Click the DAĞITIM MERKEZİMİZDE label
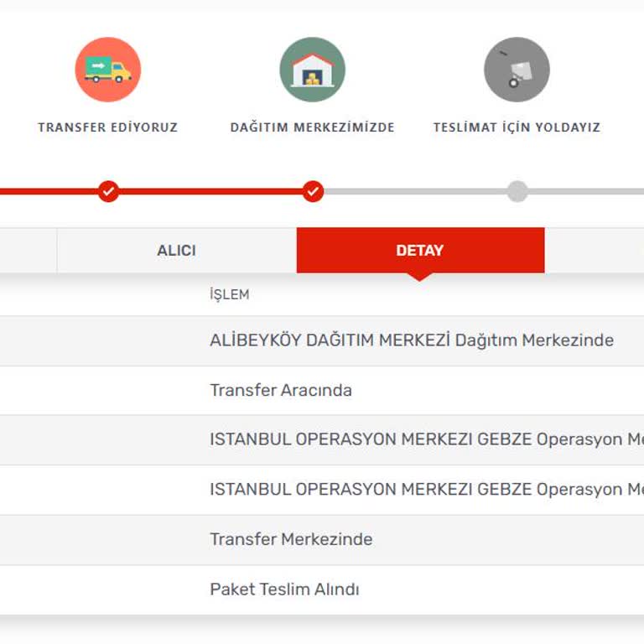This screenshot has width=644, height=644. coord(313,127)
